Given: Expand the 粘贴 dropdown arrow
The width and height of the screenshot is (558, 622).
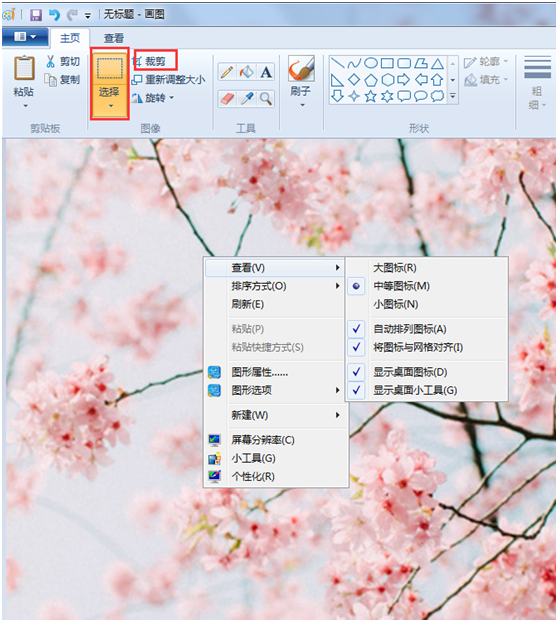Looking at the screenshot, I should tap(25, 106).
